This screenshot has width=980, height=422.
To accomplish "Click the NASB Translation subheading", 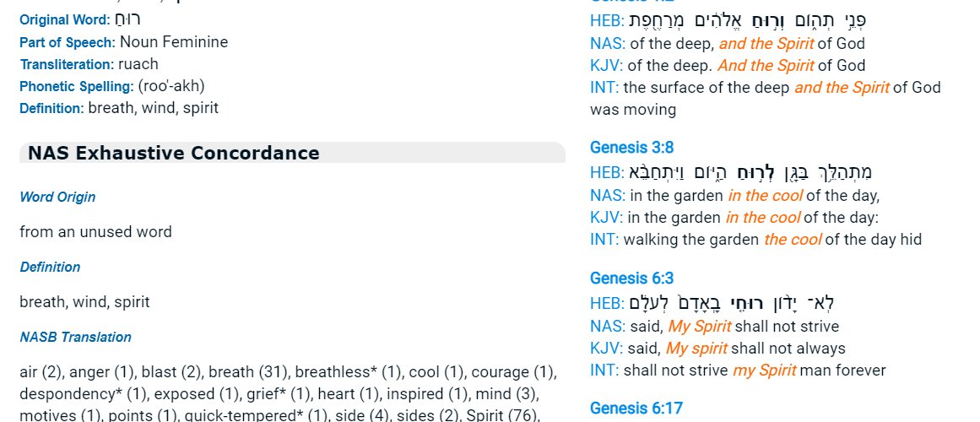I will [x=75, y=337].
